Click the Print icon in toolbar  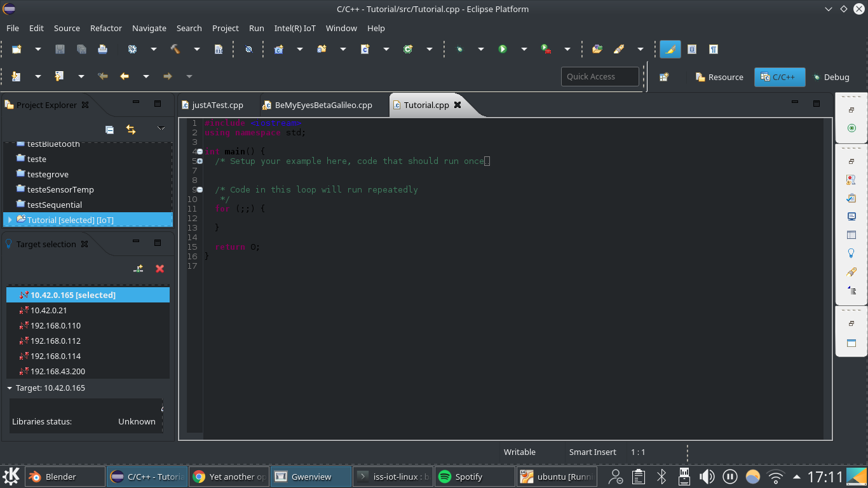coord(102,49)
